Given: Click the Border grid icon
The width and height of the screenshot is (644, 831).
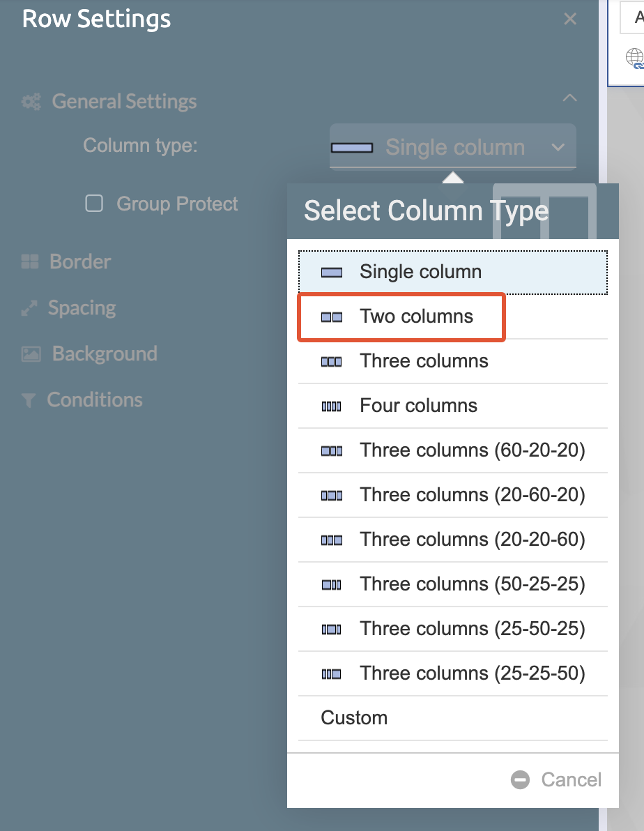Looking at the screenshot, I should coord(30,262).
